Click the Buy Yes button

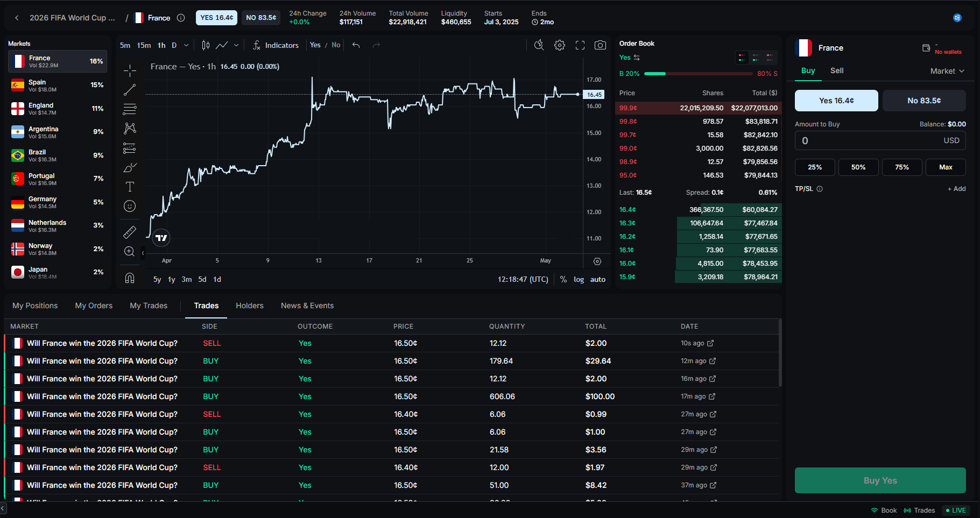[880, 480]
